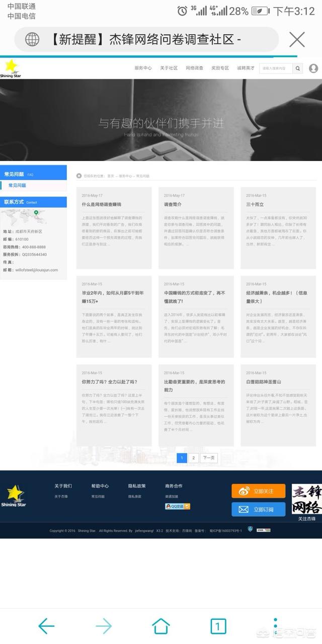Image resolution: width=322 pixels, height=644 pixels.
Task: Tap the browser home button
Action: pos(161,626)
